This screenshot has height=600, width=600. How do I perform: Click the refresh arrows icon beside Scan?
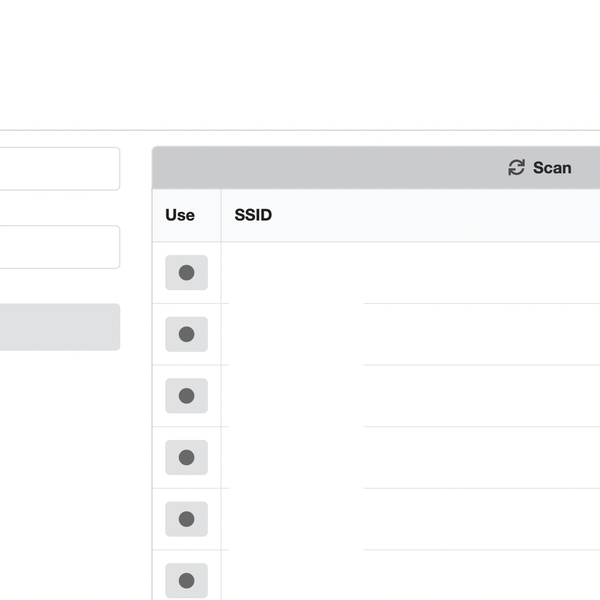click(x=516, y=168)
